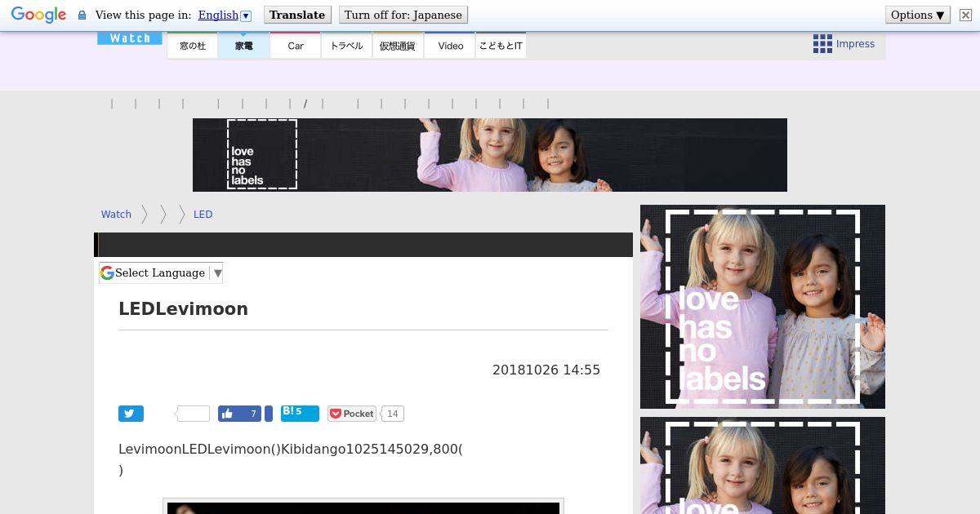The width and height of the screenshot is (980, 514).
Task: Click the Watch breadcrumb link
Action: coord(116,215)
